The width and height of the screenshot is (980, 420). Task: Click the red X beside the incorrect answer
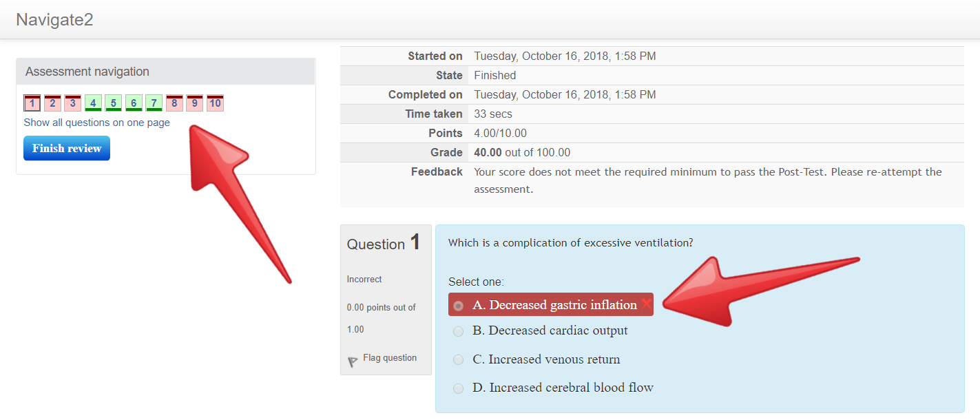tap(645, 304)
